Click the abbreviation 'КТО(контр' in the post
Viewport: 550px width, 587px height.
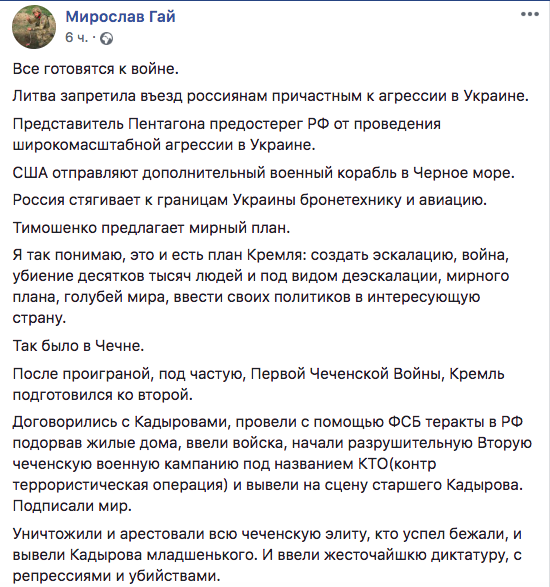coord(397,464)
